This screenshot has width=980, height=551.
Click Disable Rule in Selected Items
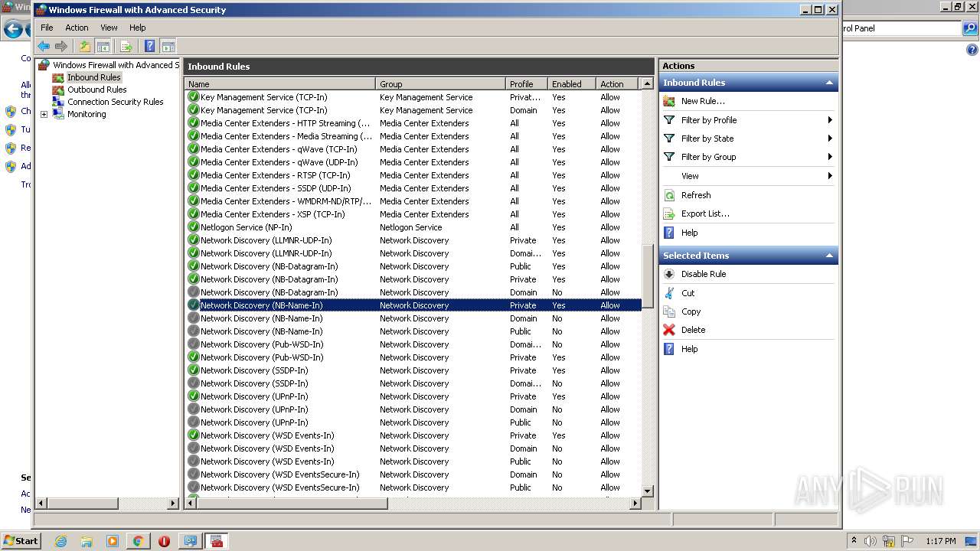tap(704, 274)
